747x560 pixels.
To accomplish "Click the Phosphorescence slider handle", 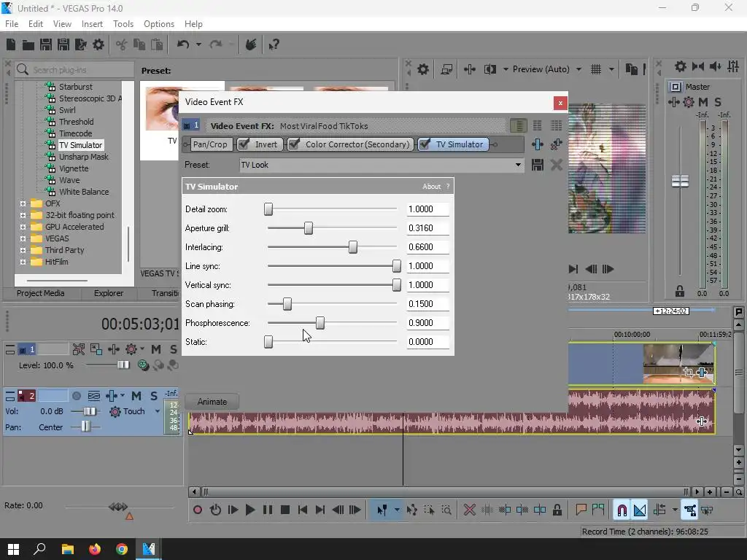I will click(x=320, y=323).
